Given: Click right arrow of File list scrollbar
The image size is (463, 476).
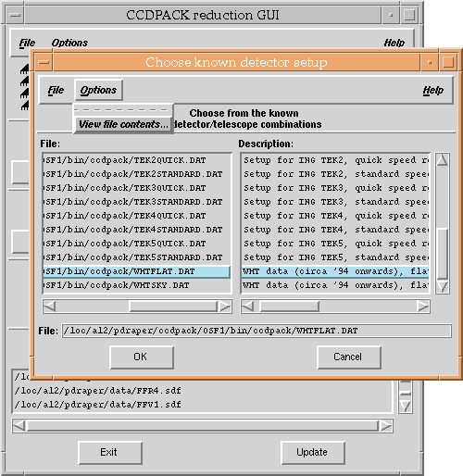Looking at the screenshot, I should click(225, 307).
